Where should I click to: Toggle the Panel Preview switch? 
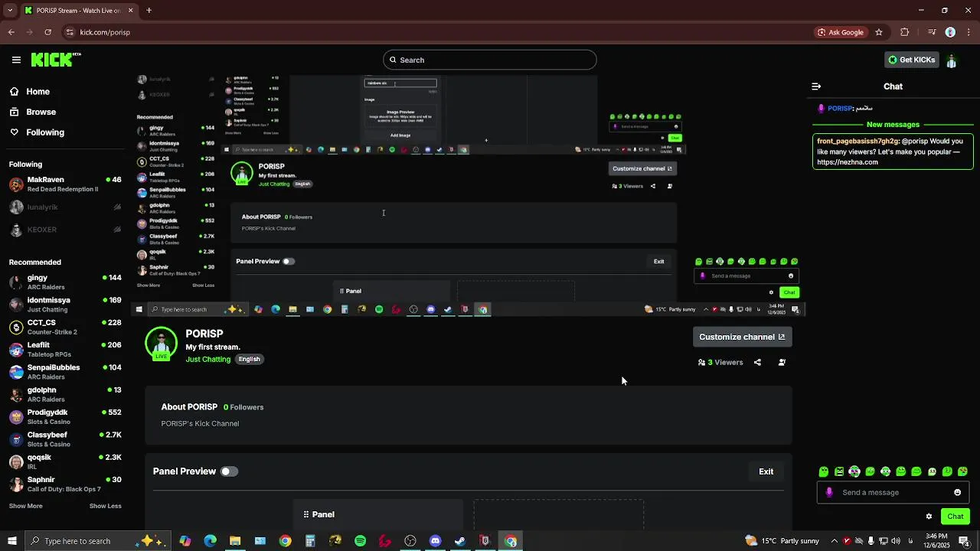[x=229, y=471]
